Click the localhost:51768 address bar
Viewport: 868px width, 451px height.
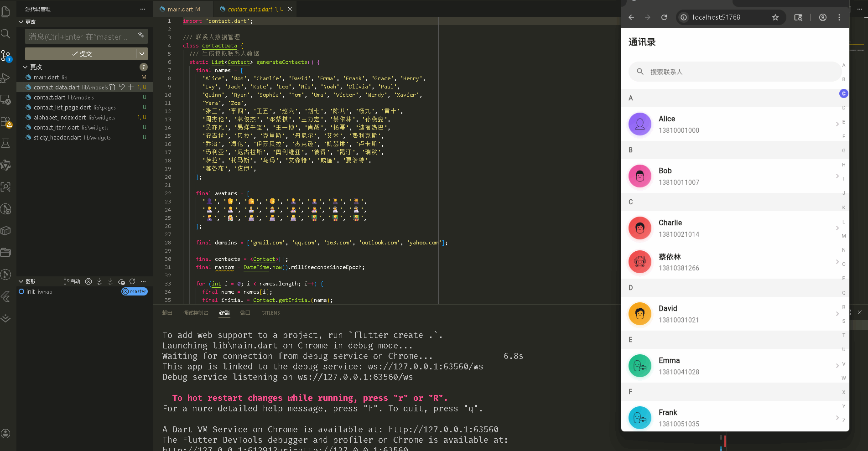point(730,17)
